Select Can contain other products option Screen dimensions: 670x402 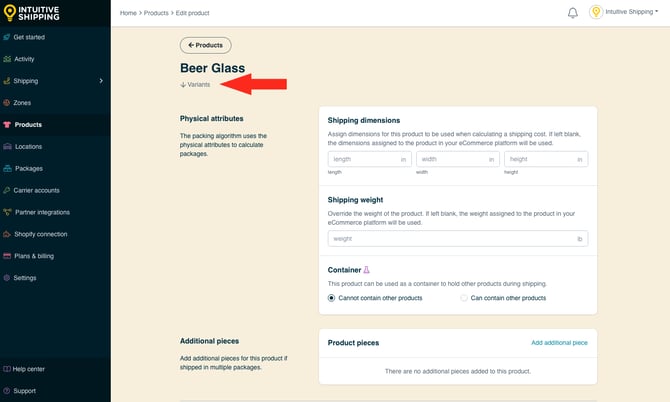(x=464, y=298)
